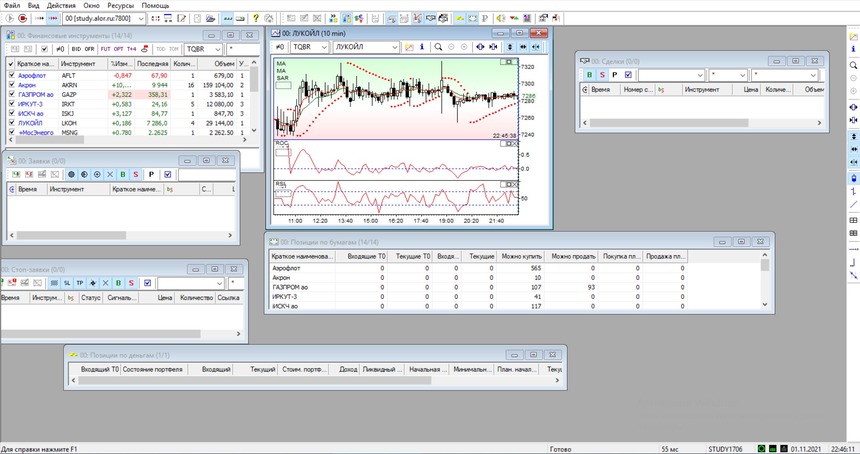
Task: Toggle OPT filter in Financial instruments toolbar
Action: 118,49
